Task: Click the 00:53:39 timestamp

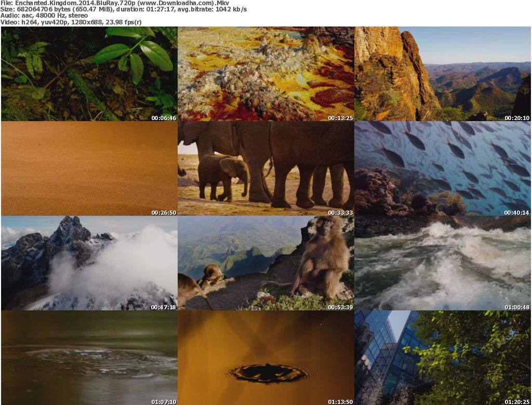Action: tap(341, 307)
